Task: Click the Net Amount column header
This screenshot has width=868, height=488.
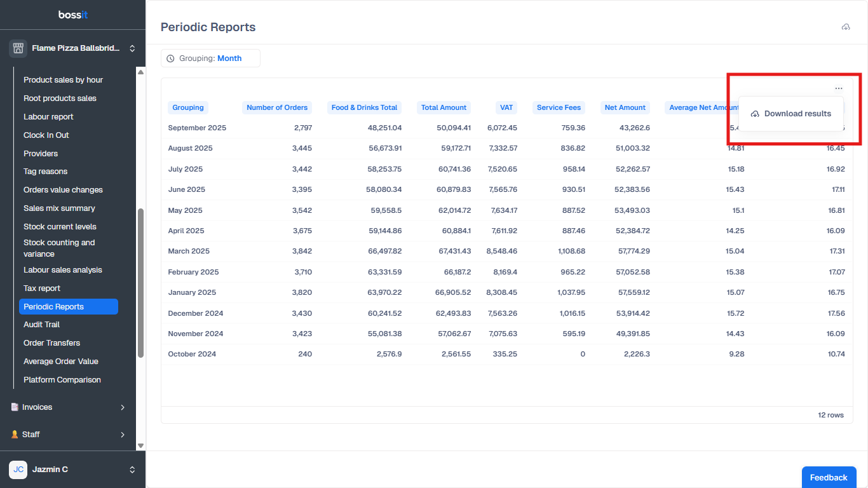Action: point(625,107)
